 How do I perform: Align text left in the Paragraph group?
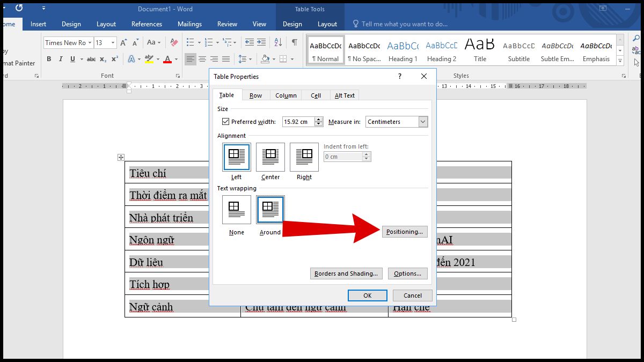coord(191,59)
